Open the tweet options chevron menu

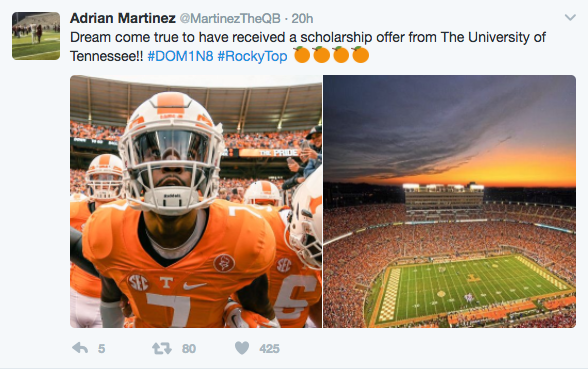point(570,17)
